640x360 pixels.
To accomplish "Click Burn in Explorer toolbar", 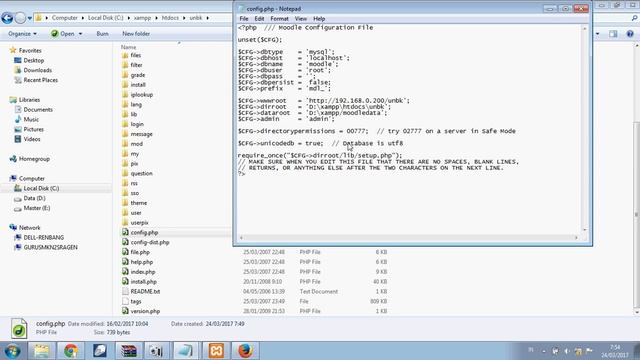I will point(102,33).
